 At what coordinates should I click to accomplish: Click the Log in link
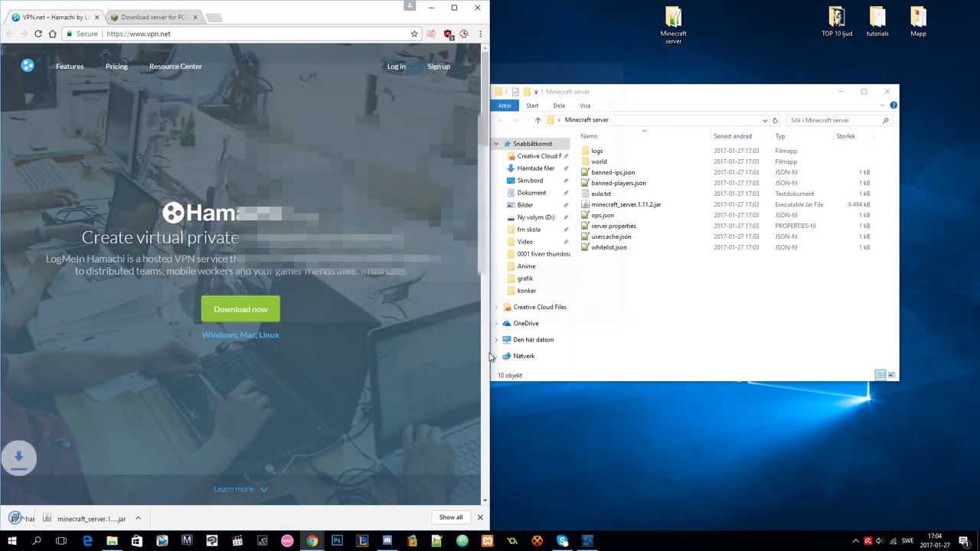[396, 67]
